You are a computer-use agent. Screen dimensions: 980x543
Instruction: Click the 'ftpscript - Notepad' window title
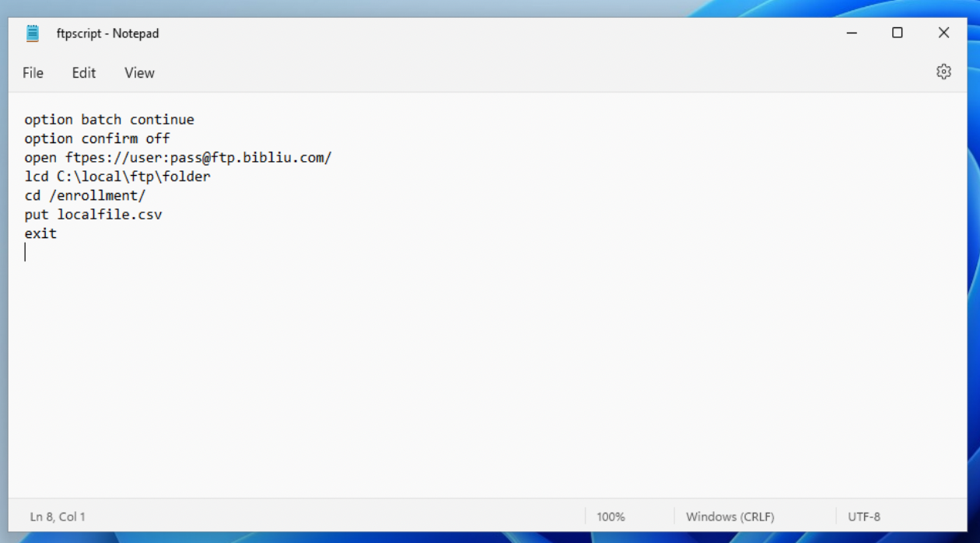pyautogui.click(x=107, y=33)
